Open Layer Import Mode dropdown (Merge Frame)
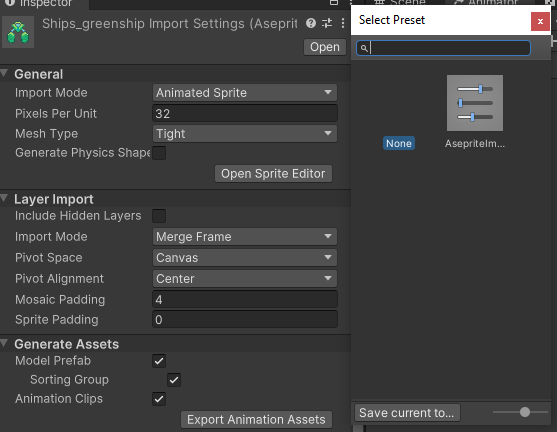This screenshot has width=557, height=432. click(245, 237)
